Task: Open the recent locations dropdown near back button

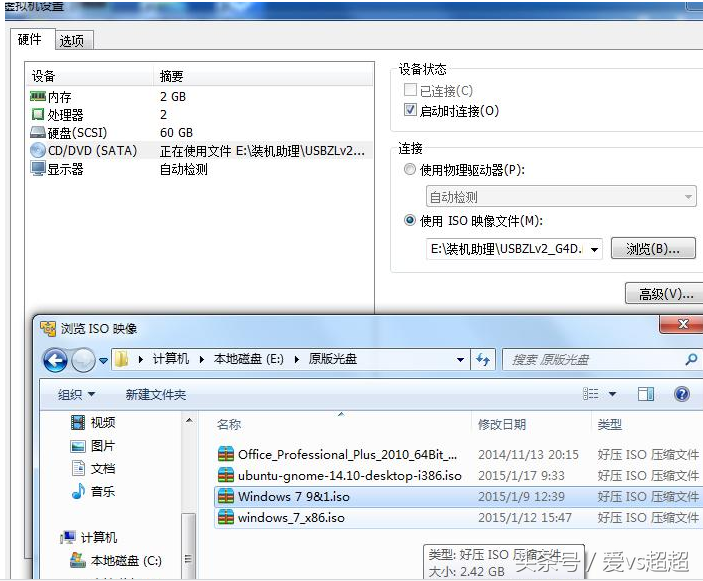Action: point(104,360)
